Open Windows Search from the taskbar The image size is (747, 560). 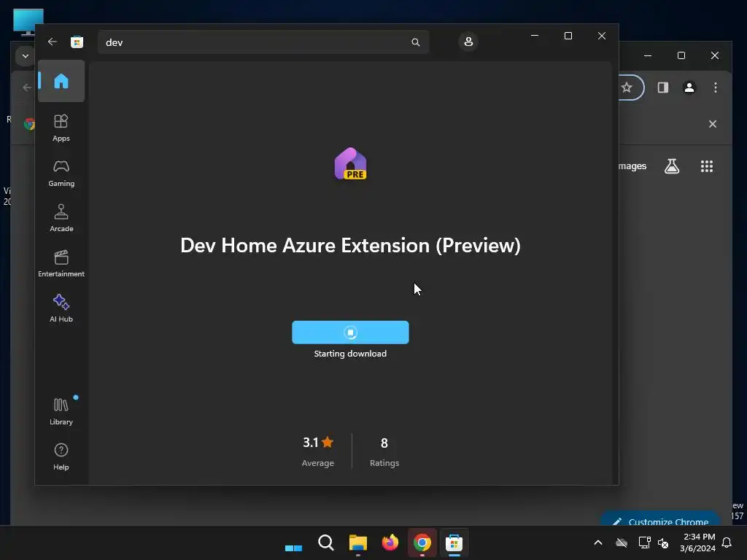pos(326,542)
